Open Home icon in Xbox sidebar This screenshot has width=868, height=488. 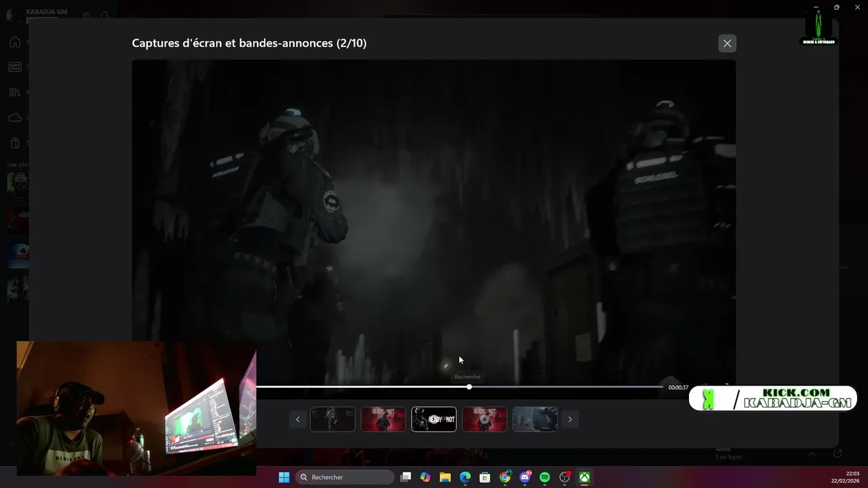tap(15, 42)
